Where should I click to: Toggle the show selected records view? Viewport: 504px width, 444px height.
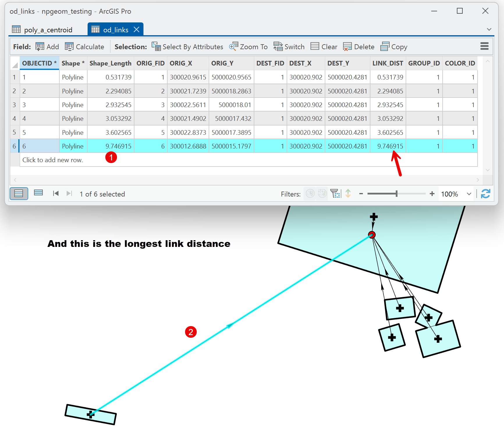38,193
